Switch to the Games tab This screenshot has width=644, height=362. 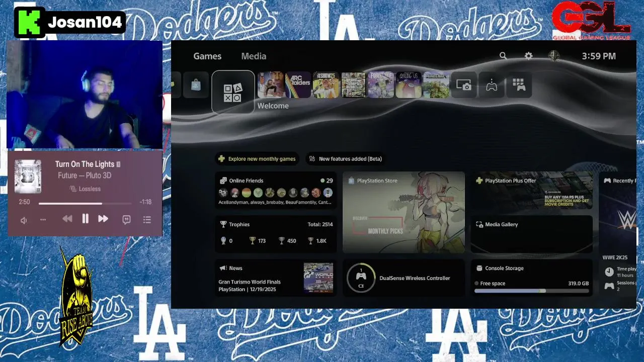point(207,56)
